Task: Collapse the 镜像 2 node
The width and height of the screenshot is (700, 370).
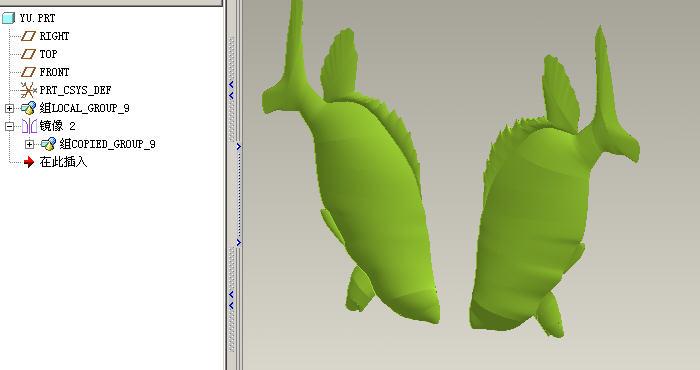Action: (9, 126)
